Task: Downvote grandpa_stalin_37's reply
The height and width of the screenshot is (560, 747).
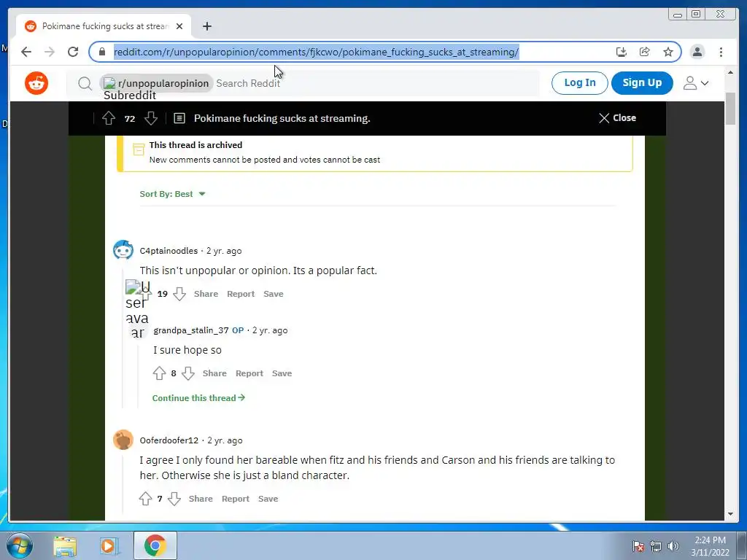Action: pos(188,373)
